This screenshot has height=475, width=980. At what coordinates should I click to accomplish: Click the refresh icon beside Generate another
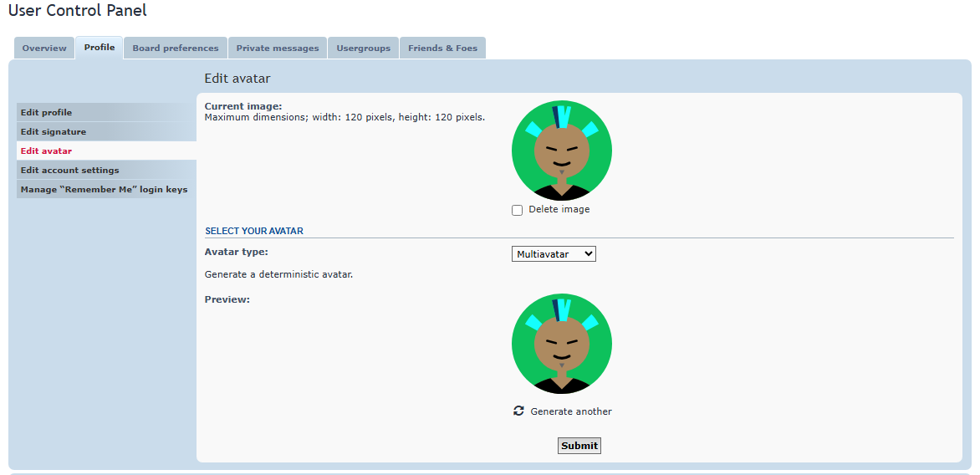[518, 411]
